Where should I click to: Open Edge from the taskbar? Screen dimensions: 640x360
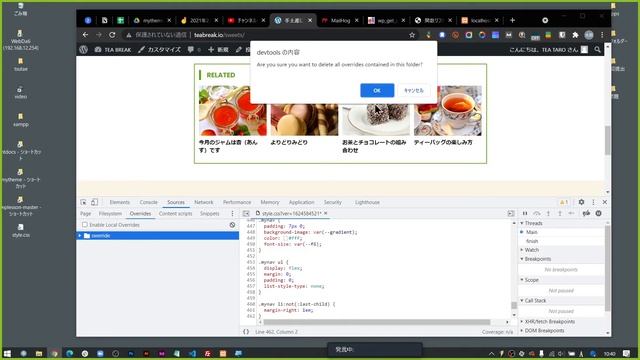(69, 353)
